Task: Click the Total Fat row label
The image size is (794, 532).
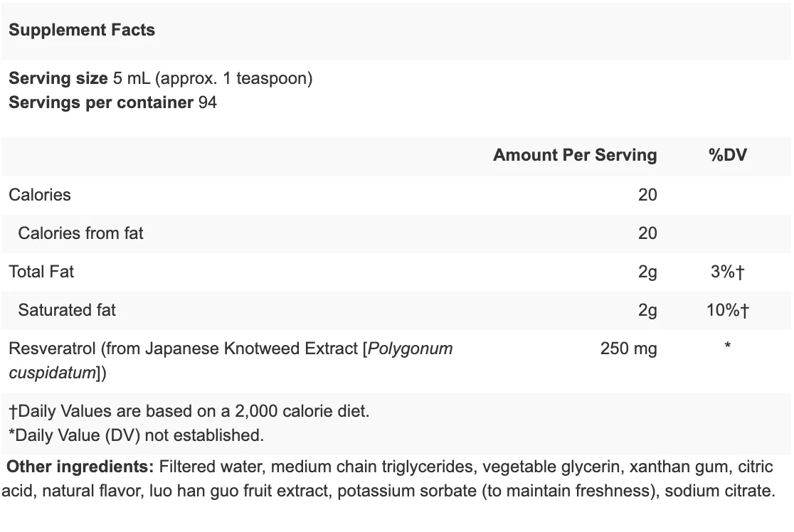Action: (x=41, y=272)
